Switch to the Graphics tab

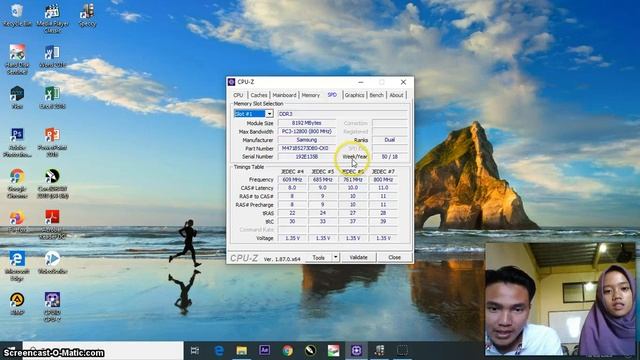pos(354,95)
